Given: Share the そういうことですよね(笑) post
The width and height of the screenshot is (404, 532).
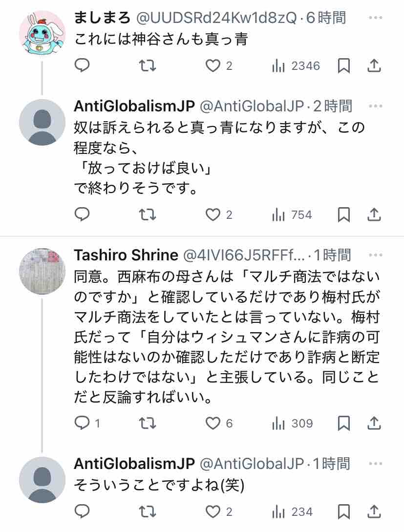Looking at the screenshot, I should click(x=374, y=511).
